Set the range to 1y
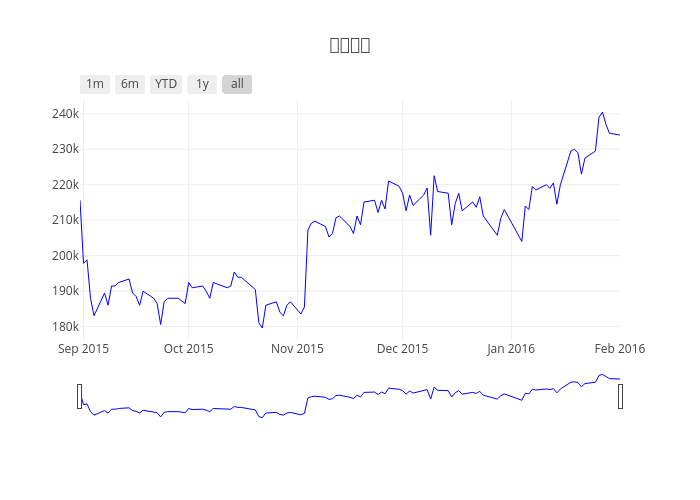This screenshot has height=500, width=700. pyautogui.click(x=202, y=84)
